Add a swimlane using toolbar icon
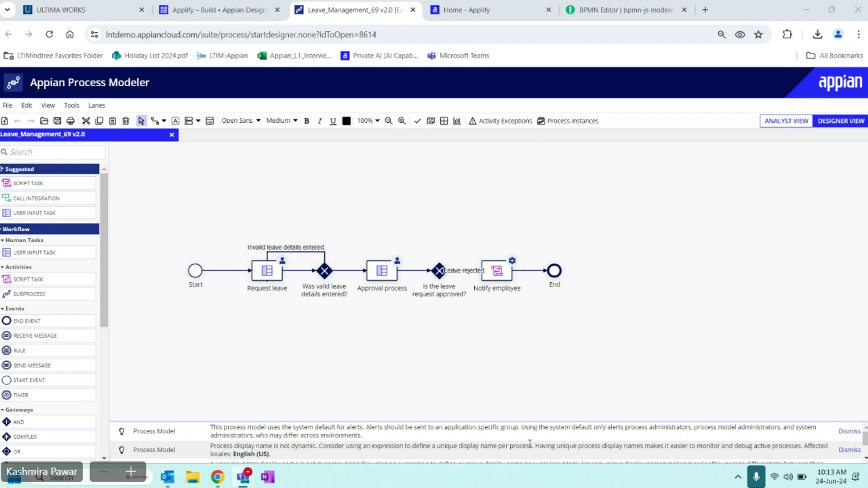The width and height of the screenshot is (868, 488). 189,121
